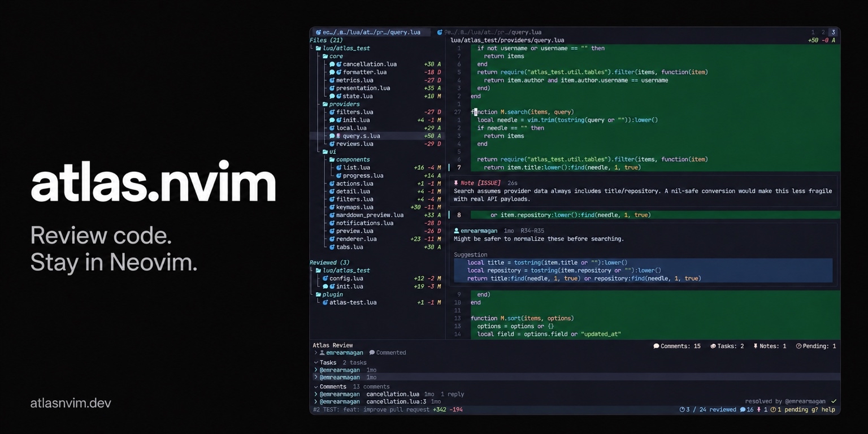Click the comment bubble icon beside state.lua

click(x=332, y=96)
